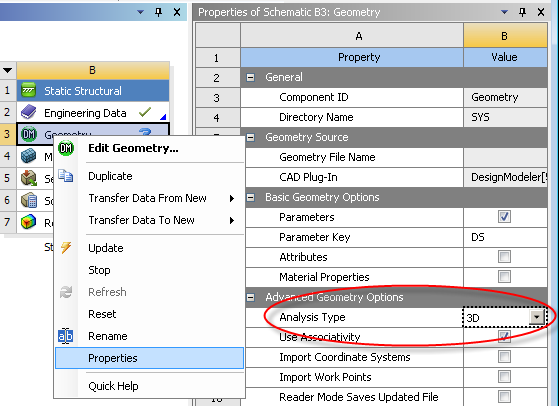The width and height of the screenshot is (559, 406).
Task: Enable the Attributes checkbox
Action: (504, 257)
